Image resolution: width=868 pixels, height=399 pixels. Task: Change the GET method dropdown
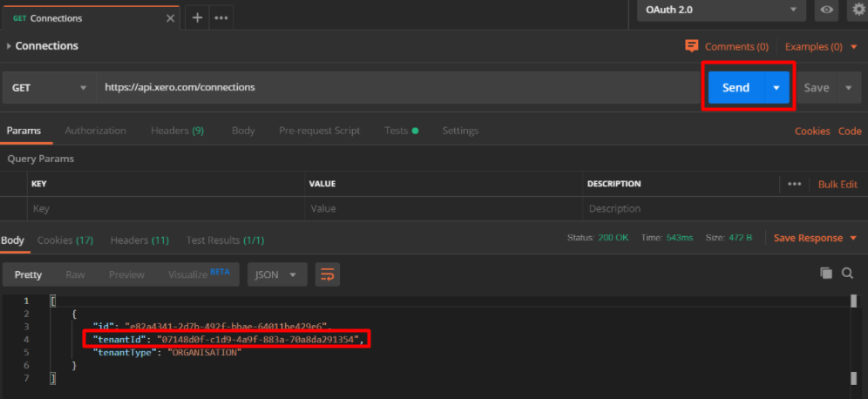pyautogui.click(x=50, y=87)
